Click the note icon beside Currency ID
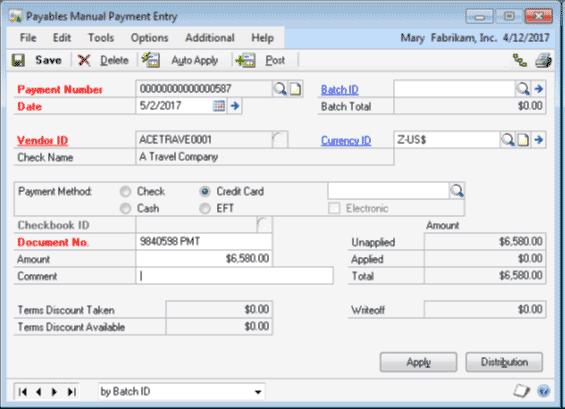Screen dimensions: 565x409 click(x=523, y=139)
